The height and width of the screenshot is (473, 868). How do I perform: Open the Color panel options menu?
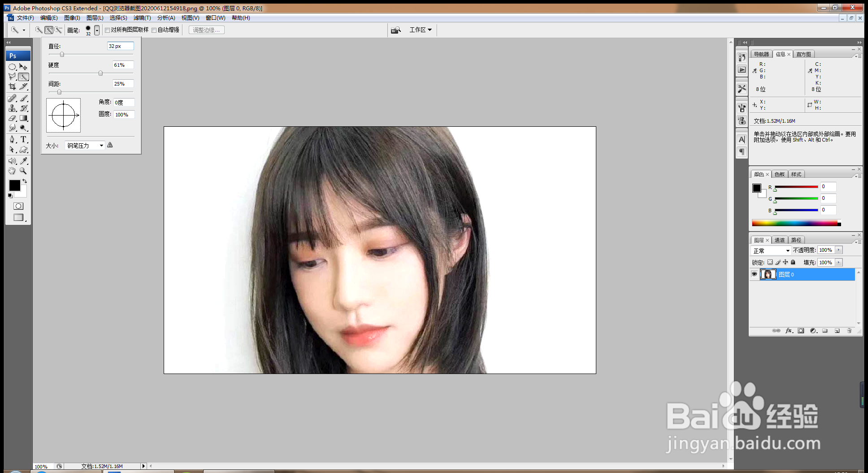tap(858, 176)
